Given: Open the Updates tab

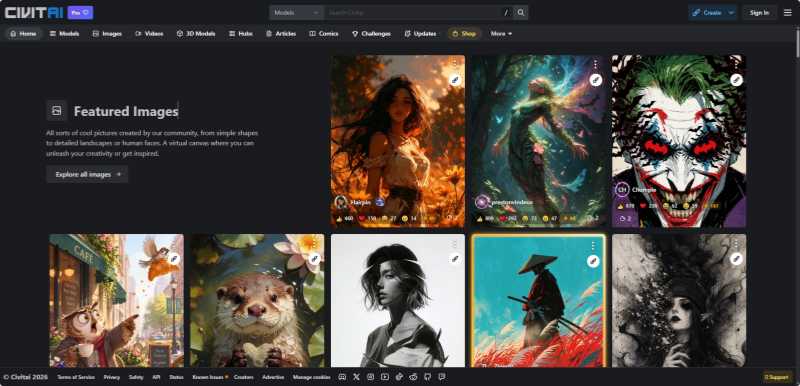Looking at the screenshot, I should (x=420, y=34).
